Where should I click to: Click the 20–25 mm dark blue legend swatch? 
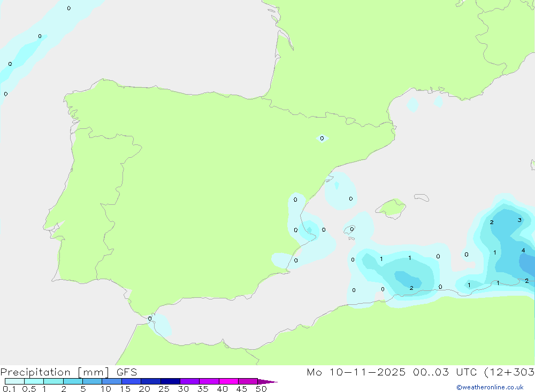tap(150, 381)
